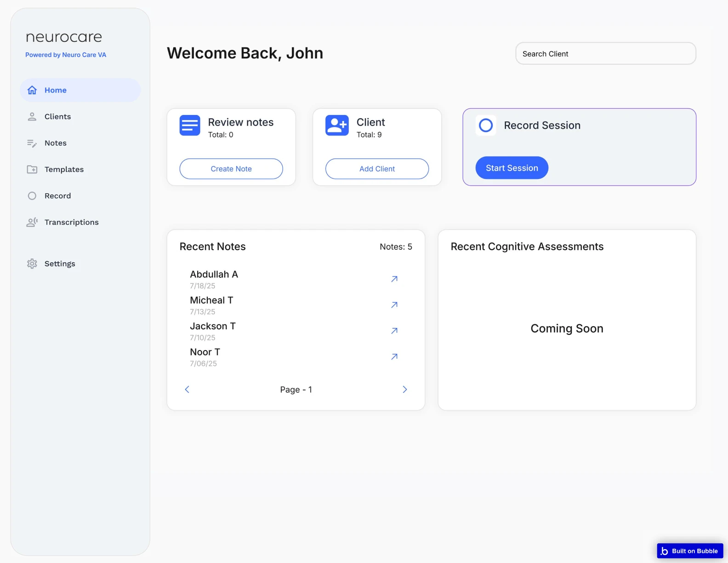Click the neurocare logo text
This screenshot has height=563, width=728.
point(64,37)
